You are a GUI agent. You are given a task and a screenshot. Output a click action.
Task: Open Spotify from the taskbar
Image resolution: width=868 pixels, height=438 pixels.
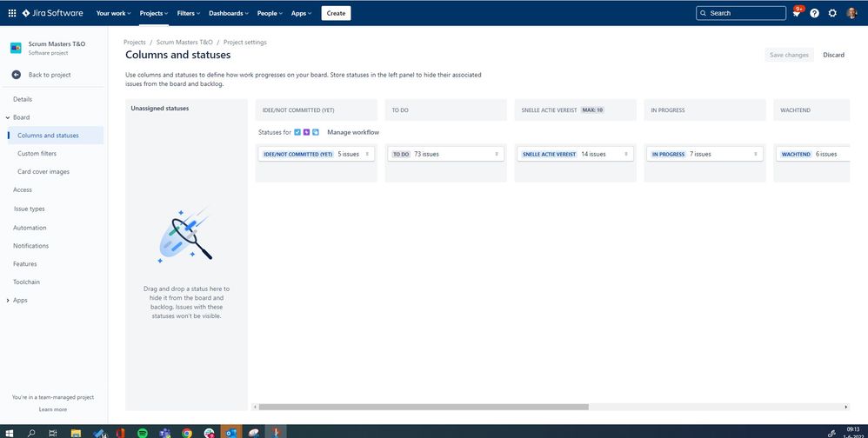pyautogui.click(x=143, y=433)
